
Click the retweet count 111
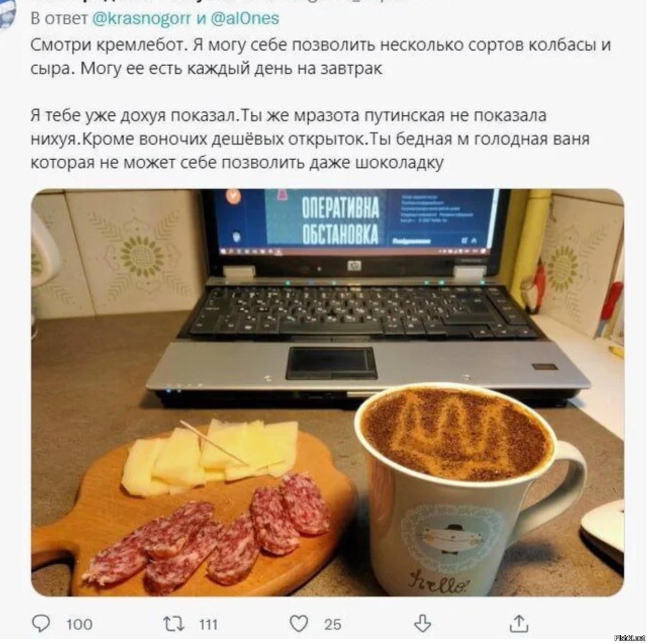point(208,625)
